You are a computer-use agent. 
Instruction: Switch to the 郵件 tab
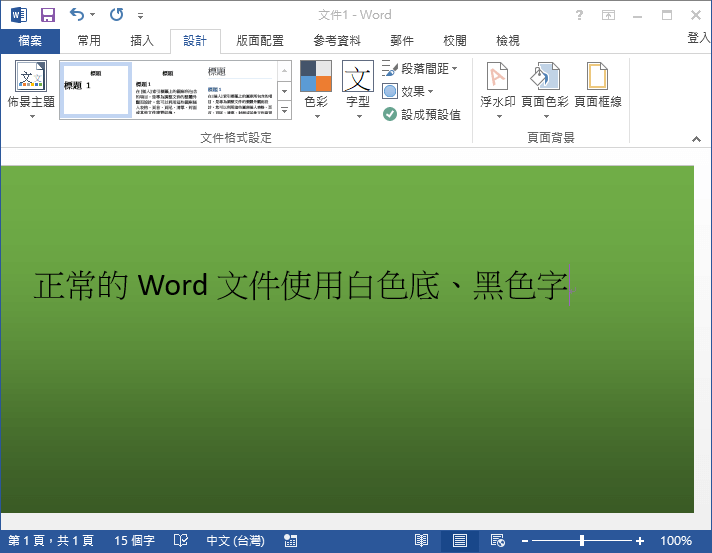pyautogui.click(x=402, y=41)
